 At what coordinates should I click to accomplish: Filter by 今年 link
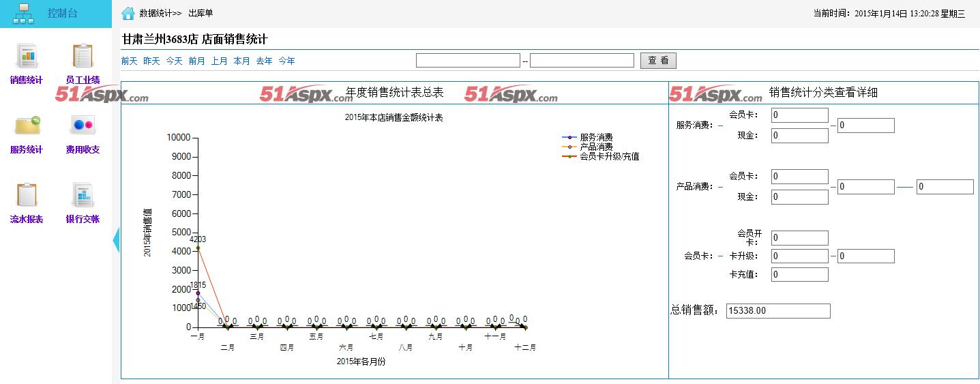(x=286, y=61)
